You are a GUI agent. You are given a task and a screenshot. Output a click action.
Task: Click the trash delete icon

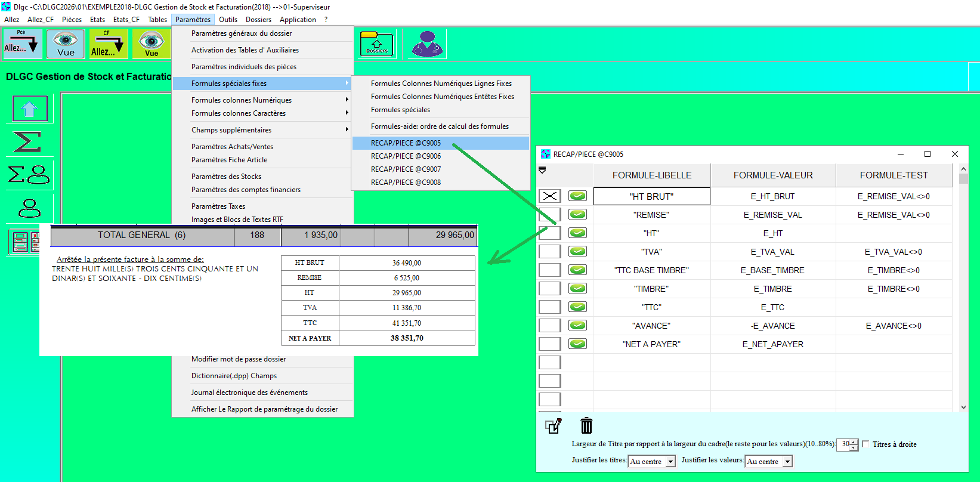(586, 425)
